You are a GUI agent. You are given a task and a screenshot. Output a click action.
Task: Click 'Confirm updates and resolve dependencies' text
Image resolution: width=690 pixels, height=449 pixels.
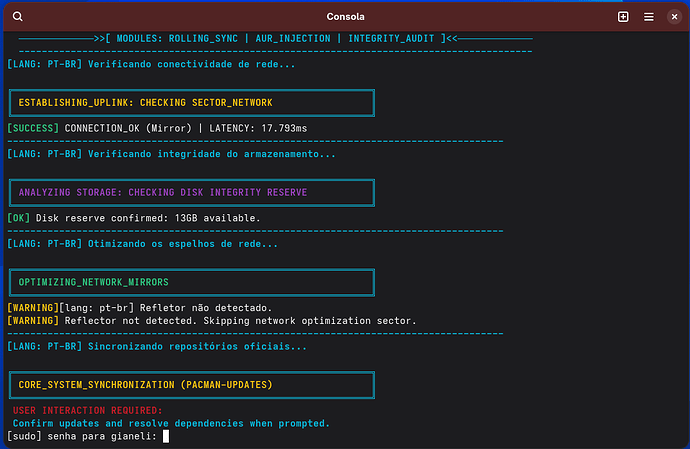[171, 423]
